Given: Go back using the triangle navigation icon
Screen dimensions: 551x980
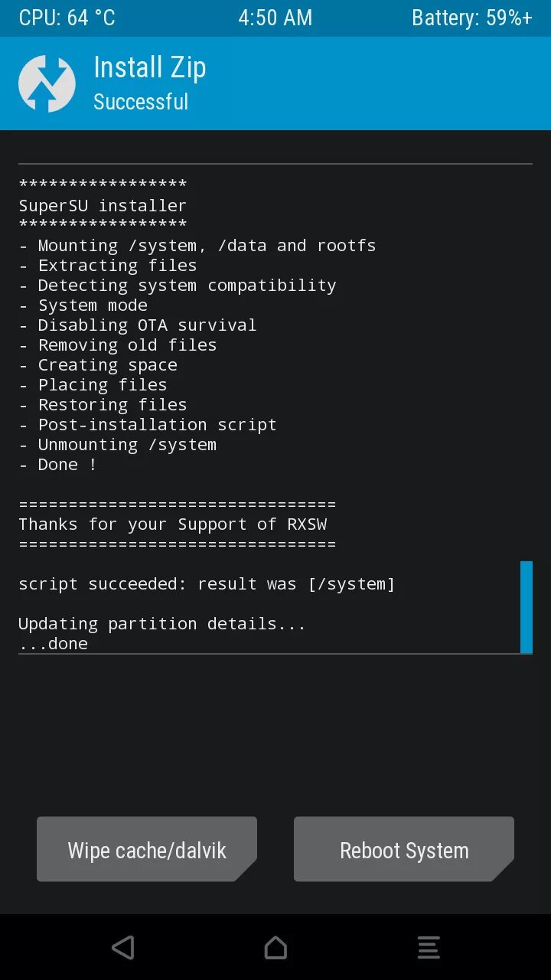Looking at the screenshot, I should (x=122, y=948).
